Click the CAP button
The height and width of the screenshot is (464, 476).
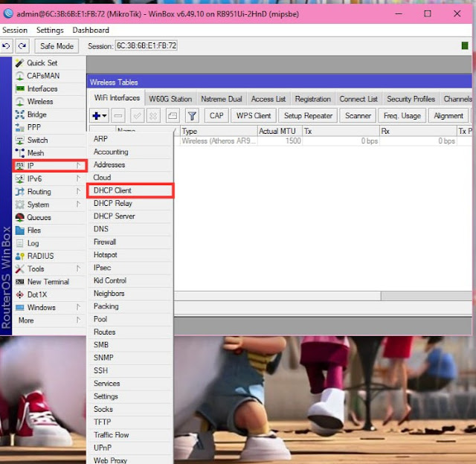click(216, 116)
